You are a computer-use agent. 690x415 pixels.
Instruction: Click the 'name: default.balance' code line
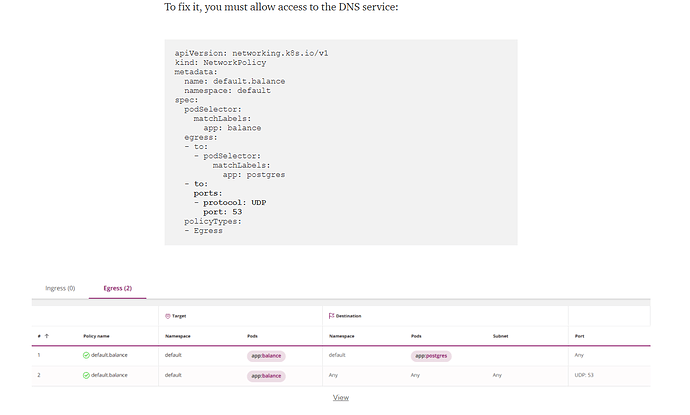(x=235, y=81)
